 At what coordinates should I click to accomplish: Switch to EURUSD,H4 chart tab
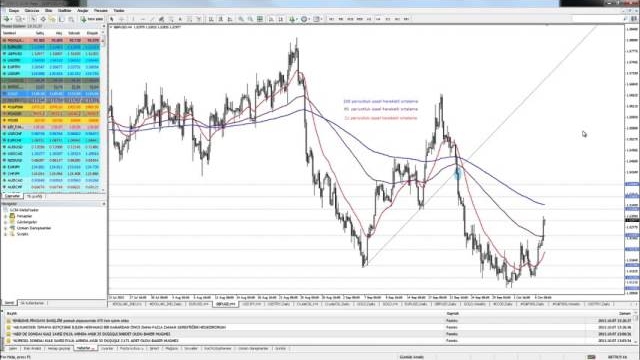199,304
